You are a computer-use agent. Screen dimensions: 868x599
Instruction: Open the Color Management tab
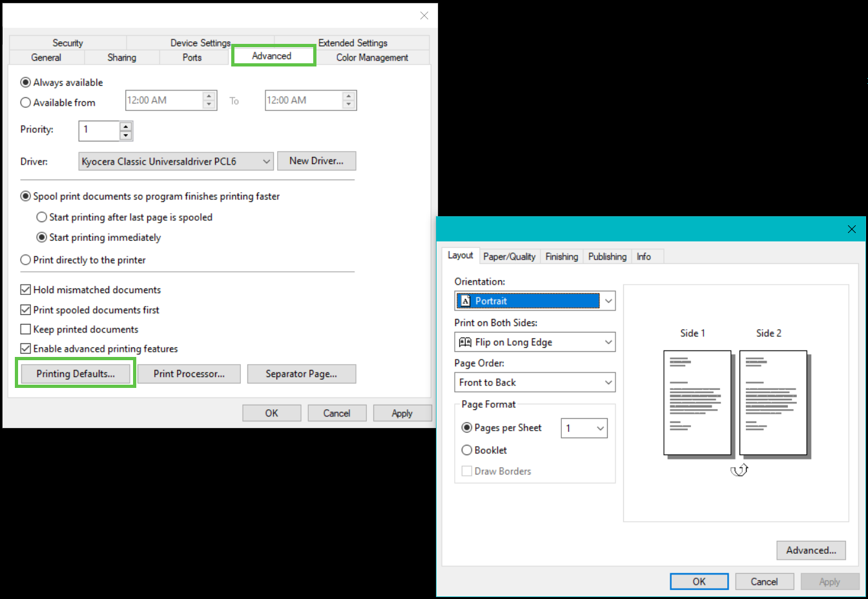pyautogui.click(x=372, y=57)
